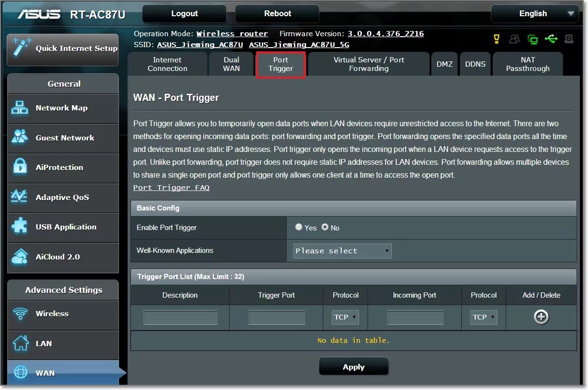Screen dimensions: 588x390
Task: Click the ASUS_Jieming_AC87U_5G SSID link
Action: 299,45
